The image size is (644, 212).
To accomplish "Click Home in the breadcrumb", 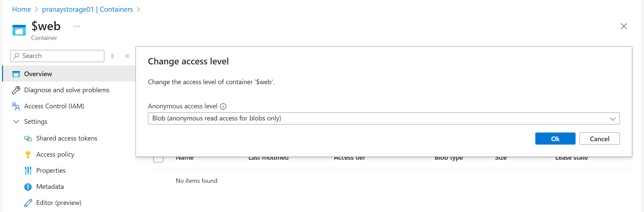I will point(21,9).
